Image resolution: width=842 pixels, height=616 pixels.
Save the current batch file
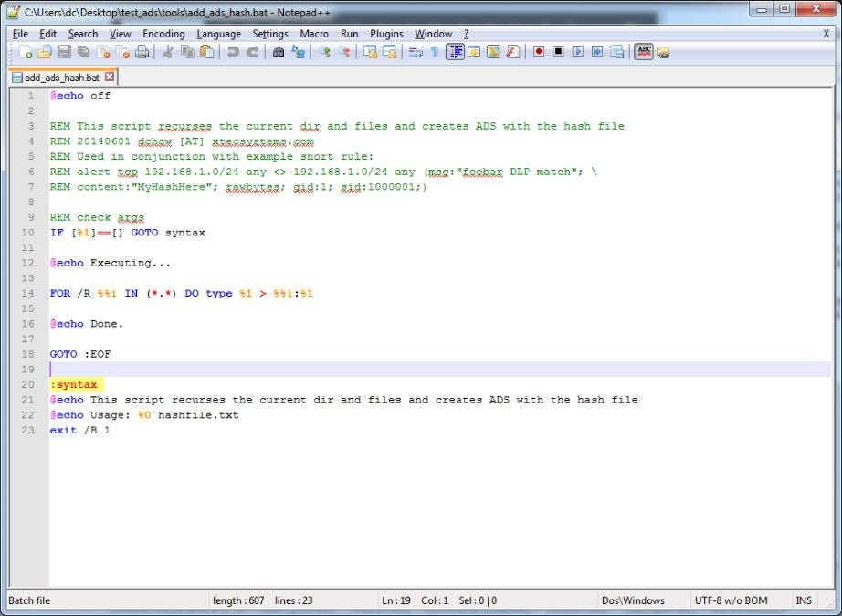tap(63, 52)
